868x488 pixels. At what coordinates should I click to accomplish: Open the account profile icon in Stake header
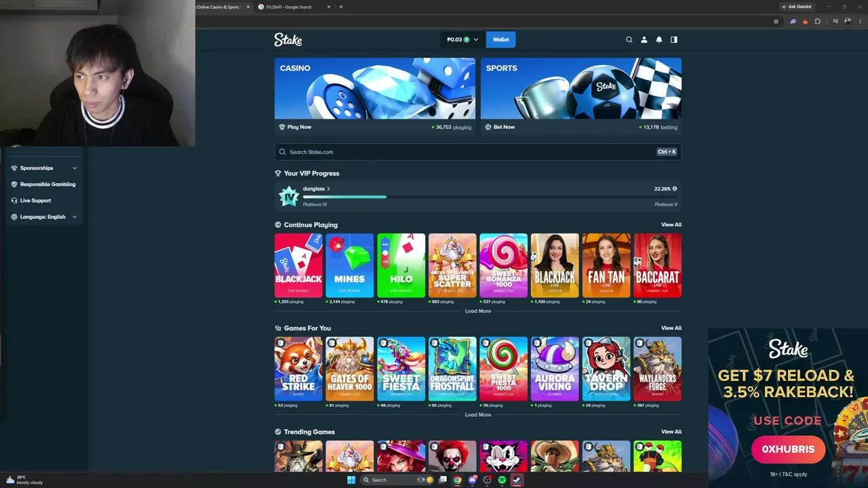(644, 39)
